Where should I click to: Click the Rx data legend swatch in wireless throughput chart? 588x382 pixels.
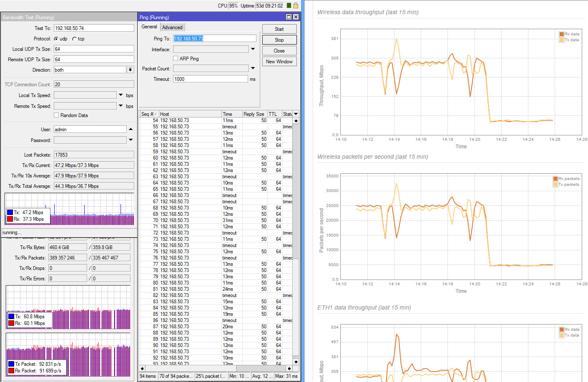(562, 34)
